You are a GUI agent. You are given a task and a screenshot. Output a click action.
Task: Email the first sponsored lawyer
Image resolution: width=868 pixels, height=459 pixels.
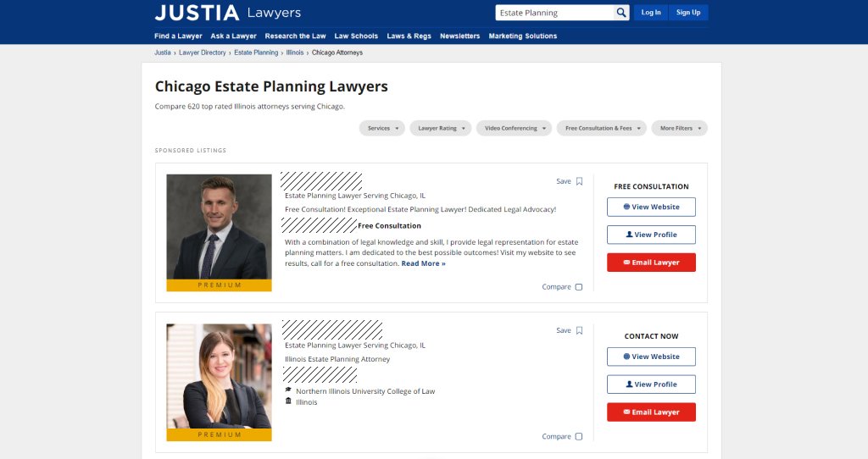click(x=651, y=263)
